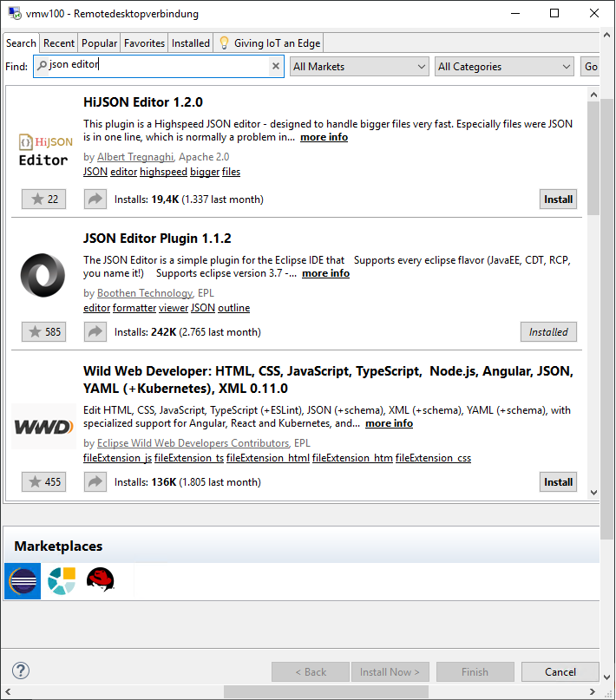Clear the Find search field text
616x700 pixels.
point(276,66)
